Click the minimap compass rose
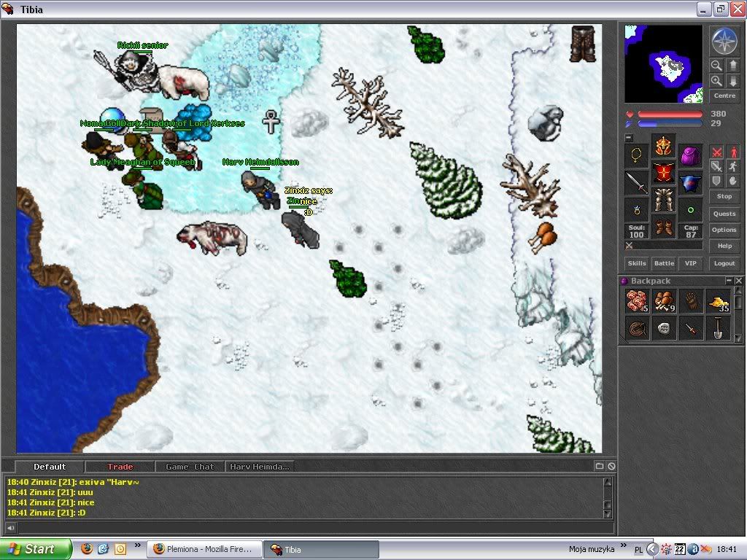The image size is (747, 560). pos(724,41)
